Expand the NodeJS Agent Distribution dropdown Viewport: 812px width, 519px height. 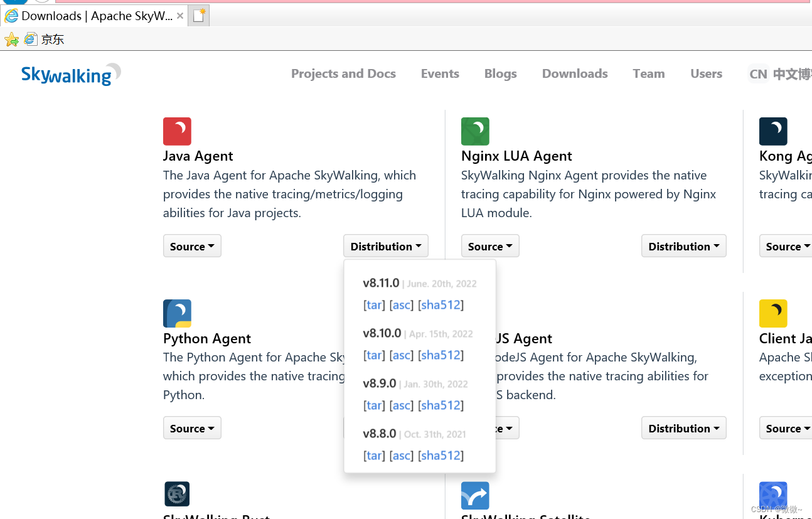pyautogui.click(x=683, y=427)
